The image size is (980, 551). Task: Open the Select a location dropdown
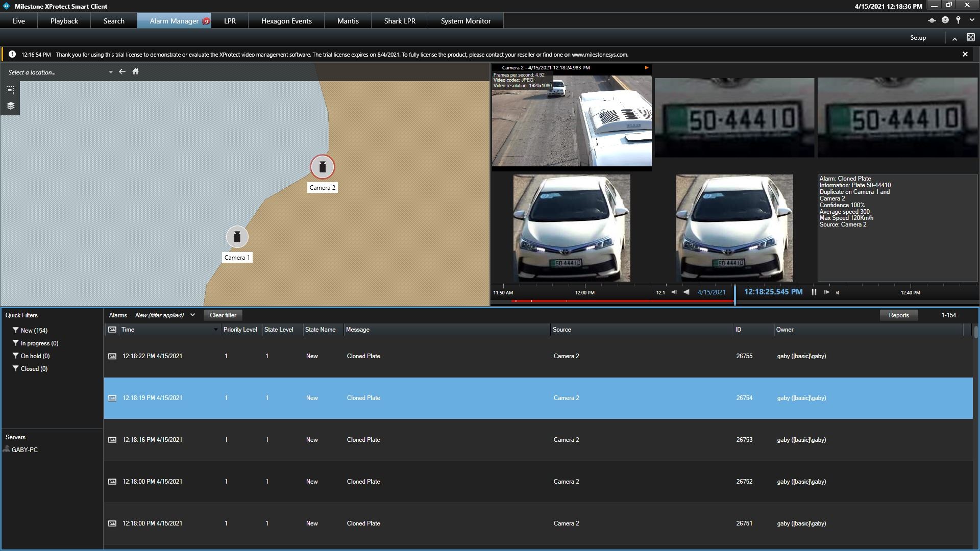(x=110, y=72)
